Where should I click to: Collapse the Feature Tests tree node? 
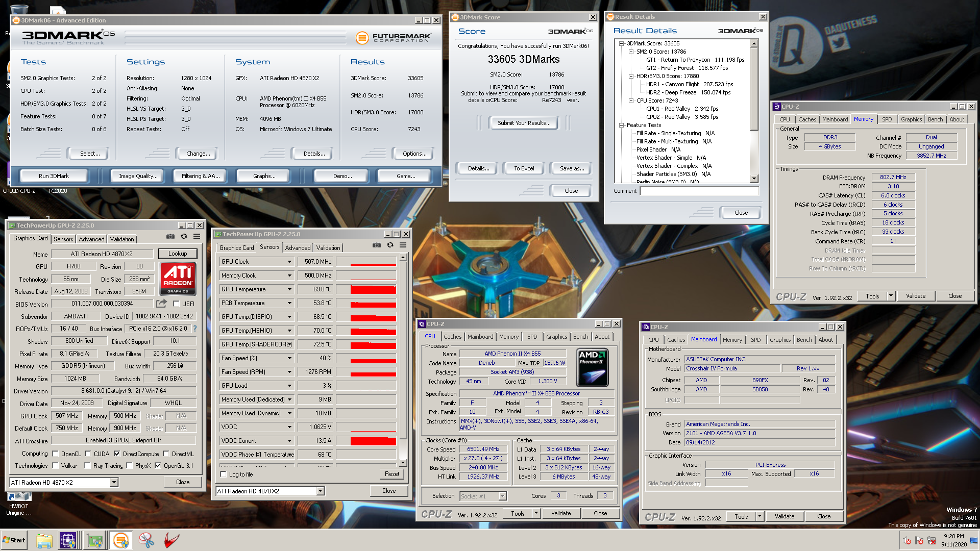coord(621,125)
